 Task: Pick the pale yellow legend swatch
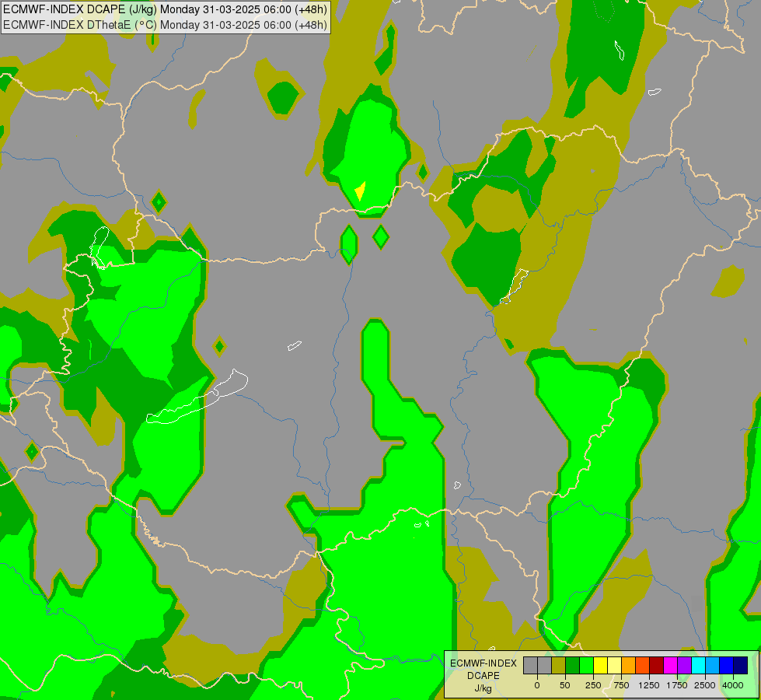[x=614, y=665]
